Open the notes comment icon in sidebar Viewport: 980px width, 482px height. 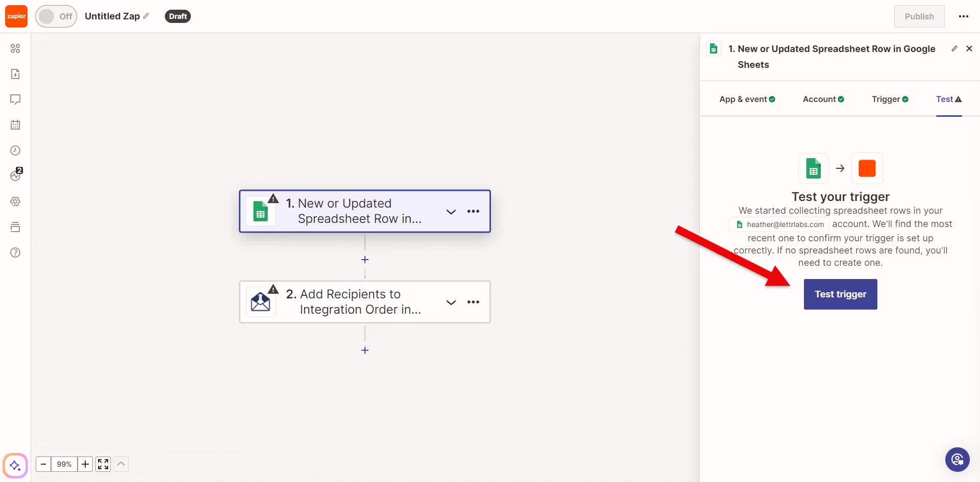point(15,99)
